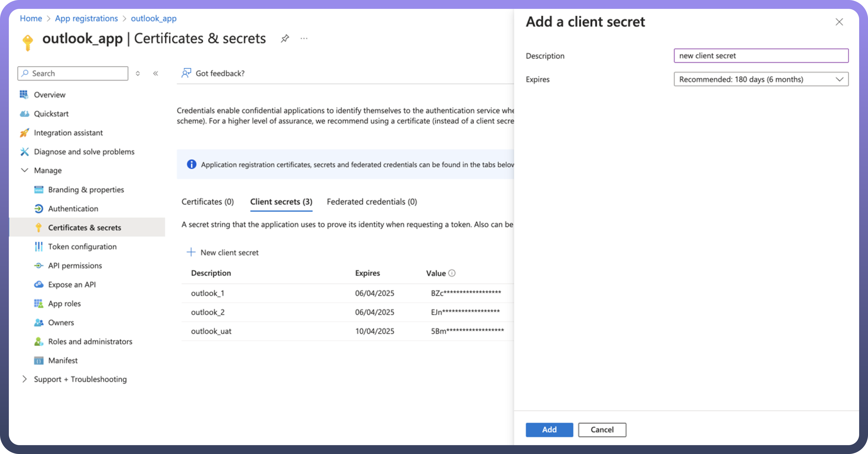Switch to Federated credentials (0) tab
Screen dimensions: 868x454
(372, 202)
